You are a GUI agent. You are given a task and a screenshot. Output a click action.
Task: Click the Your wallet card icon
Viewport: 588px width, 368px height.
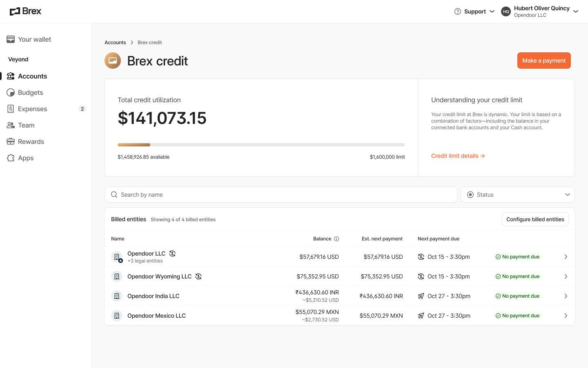[11, 39]
